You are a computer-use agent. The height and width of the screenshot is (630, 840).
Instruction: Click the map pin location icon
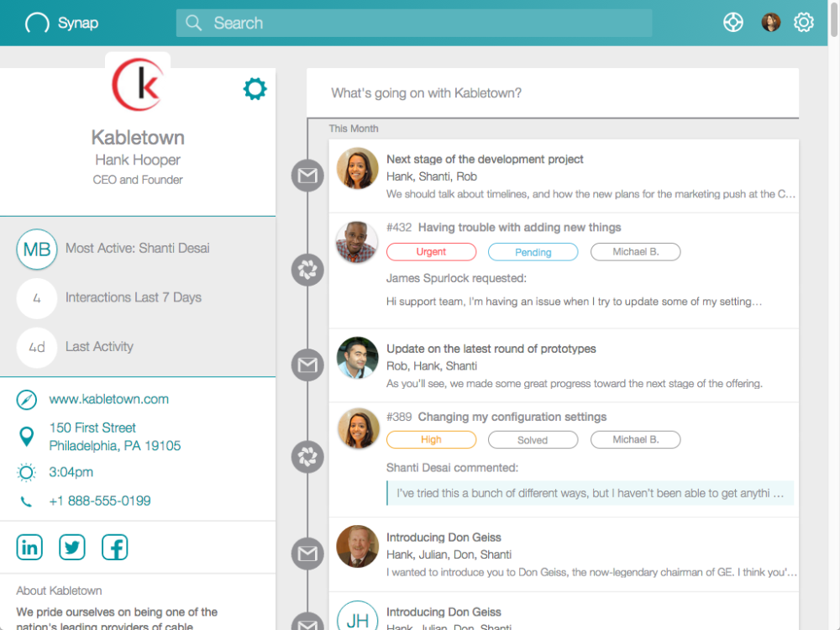coord(26,437)
